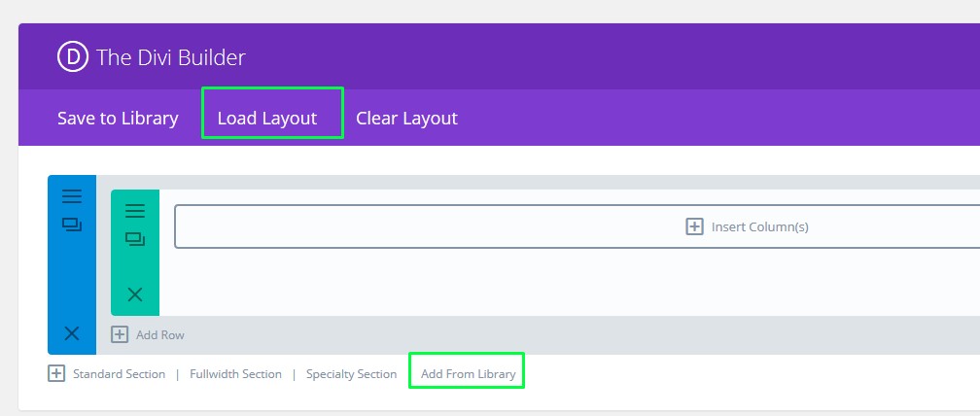Image resolution: width=980 pixels, height=416 pixels.
Task: Click the plus icon beside Standard Section
Action: pos(56,373)
